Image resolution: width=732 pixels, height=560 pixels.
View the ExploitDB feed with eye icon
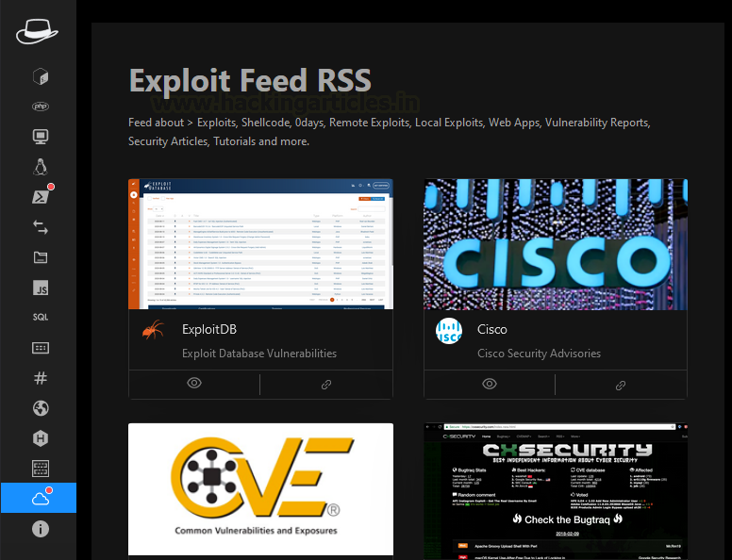(194, 383)
